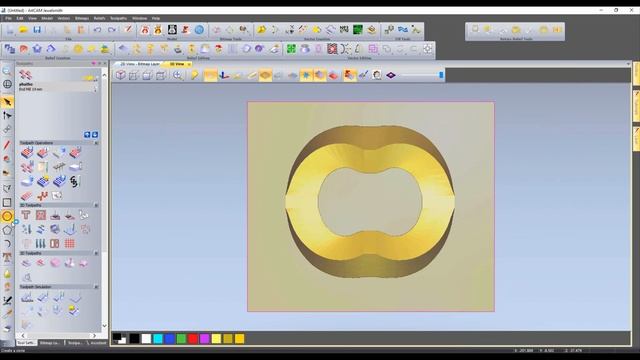The image size is (640, 360).
Task: Pick the green colour swatch
Action: pos(181,338)
